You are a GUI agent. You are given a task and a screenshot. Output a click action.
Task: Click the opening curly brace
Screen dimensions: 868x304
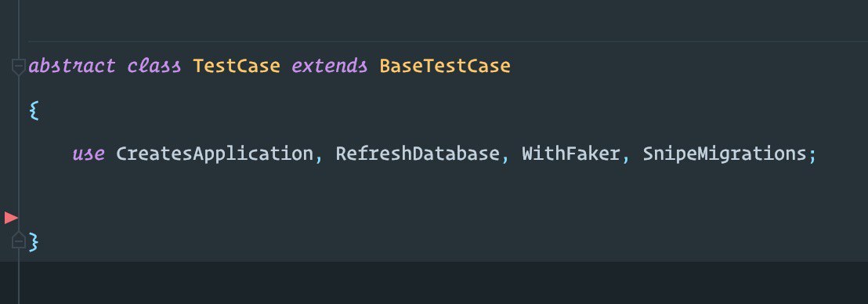point(34,110)
